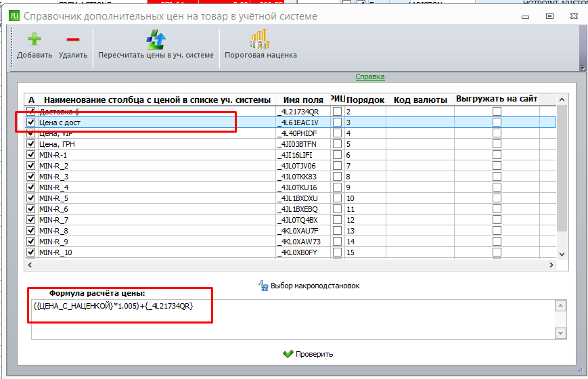Click header Наименование столбца с ценой

click(157, 99)
